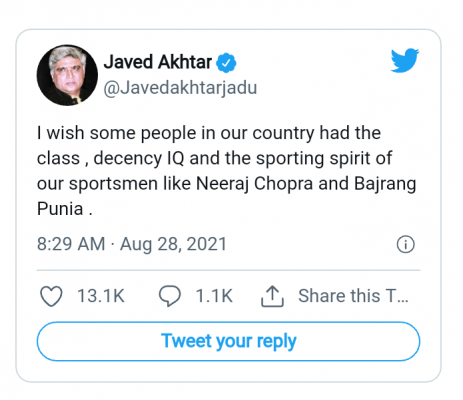Click the Javed Akhtar display name
This screenshot has width=463, height=400.
[158, 62]
